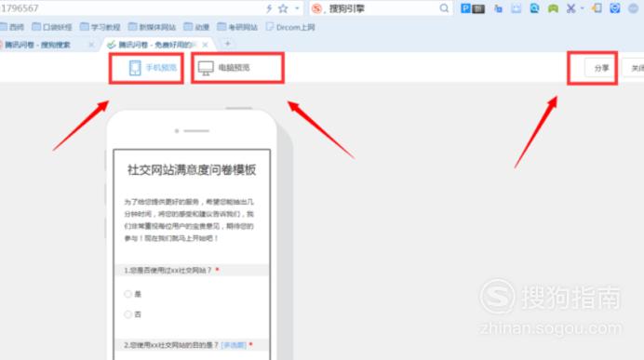
Task: Open dropdown arrow beside the star icon
Action: coord(297,8)
